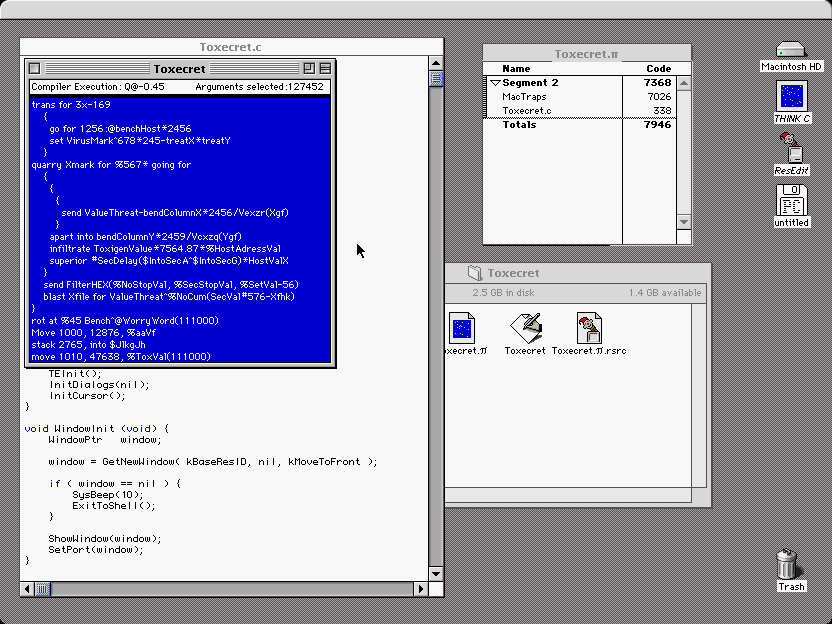Image resolution: width=832 pixels, height=624 pixels.
Task: Click left scroll arrow in Toxecret.c editor
Action: point(27,588)
